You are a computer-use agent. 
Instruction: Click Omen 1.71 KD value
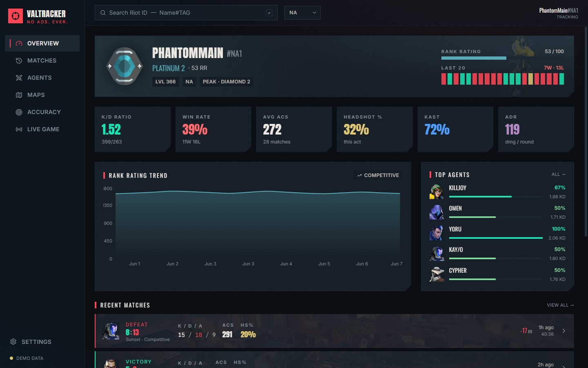pyautogui.click(x=558, y=218)
